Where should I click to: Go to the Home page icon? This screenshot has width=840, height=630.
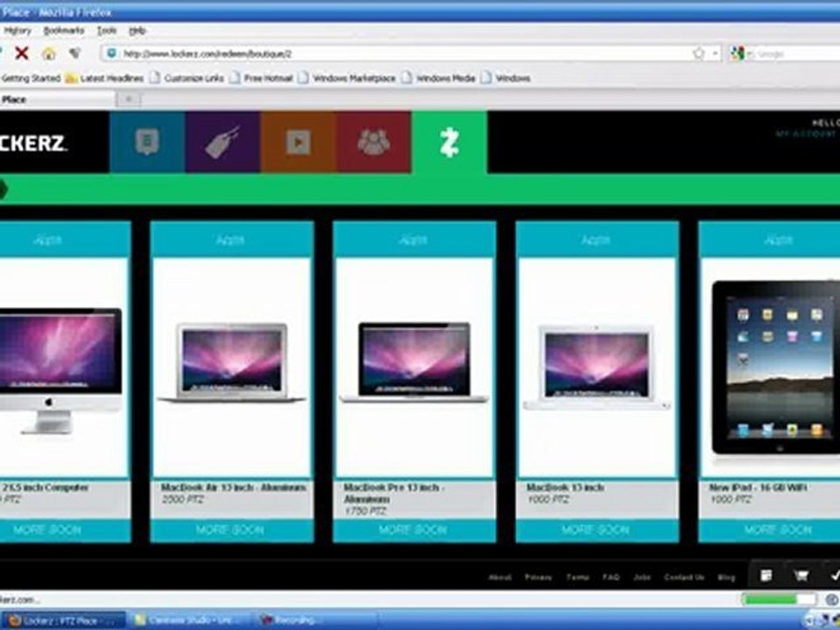(49, 53)
